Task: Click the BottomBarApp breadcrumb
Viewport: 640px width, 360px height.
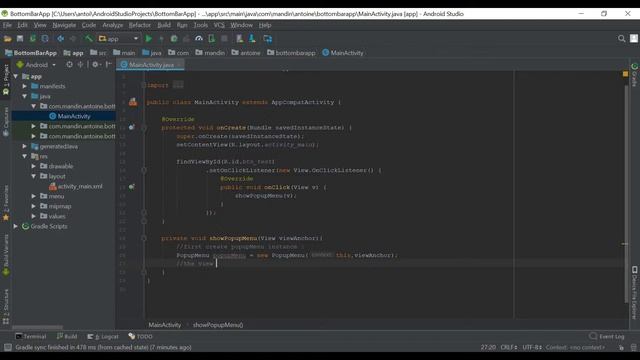Action: [x=31, y=53]
